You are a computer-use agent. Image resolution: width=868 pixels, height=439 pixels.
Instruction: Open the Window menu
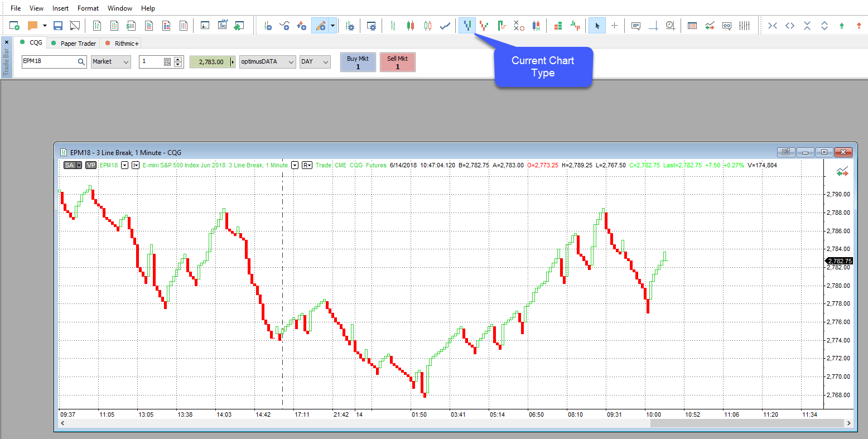120,8
